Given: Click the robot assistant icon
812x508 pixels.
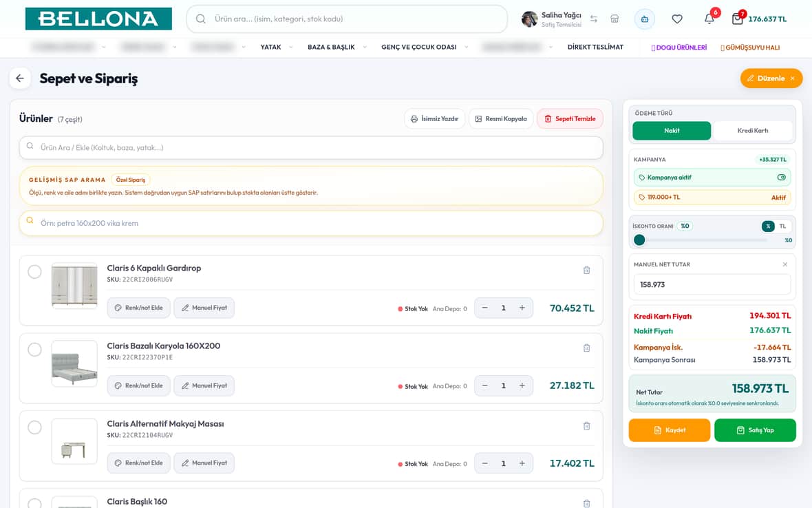Looking at the screenshot, I should point(645,19).
